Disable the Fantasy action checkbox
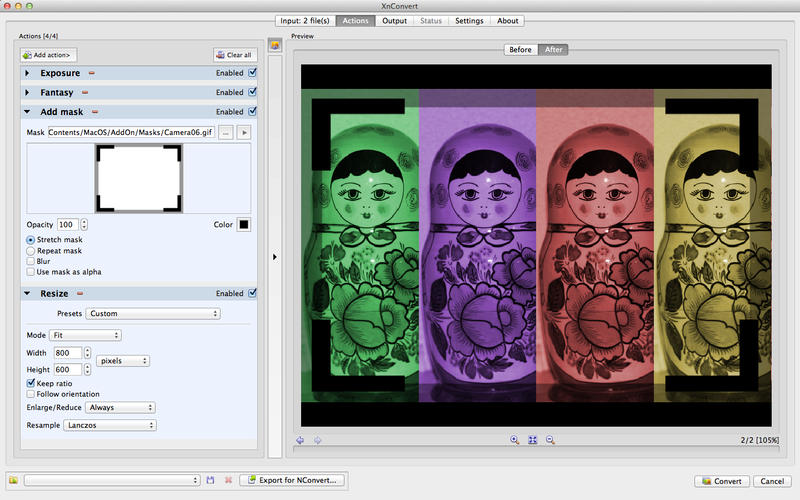800x500 pixels. click(x=252, y=92)
